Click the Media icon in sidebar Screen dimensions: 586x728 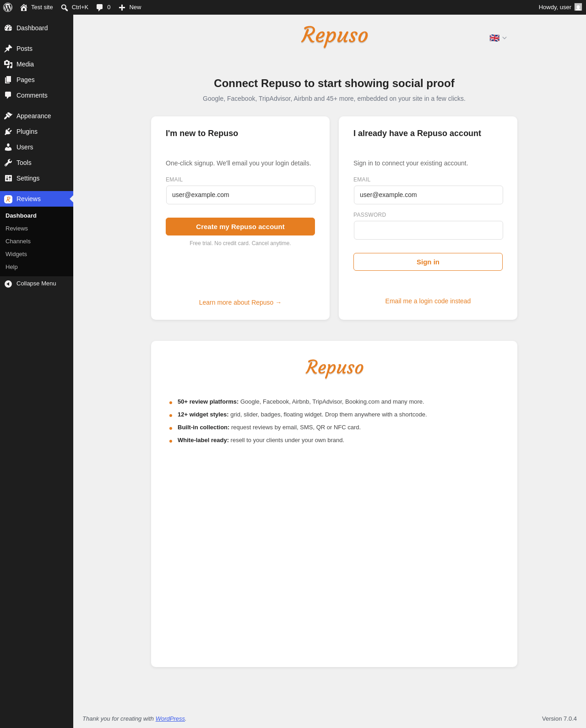pyautogui.click(x=8, y=64)
